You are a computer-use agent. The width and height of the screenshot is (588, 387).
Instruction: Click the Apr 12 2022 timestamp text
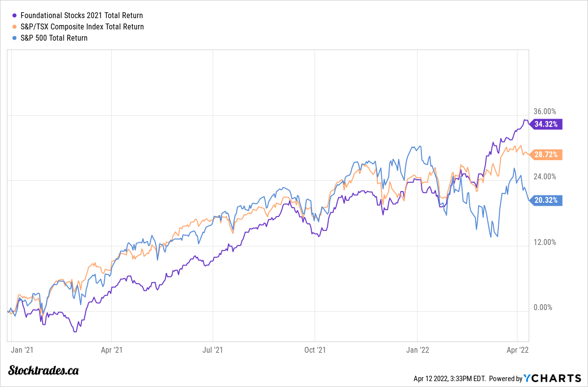pyautogui.click(x=450, y=379)
